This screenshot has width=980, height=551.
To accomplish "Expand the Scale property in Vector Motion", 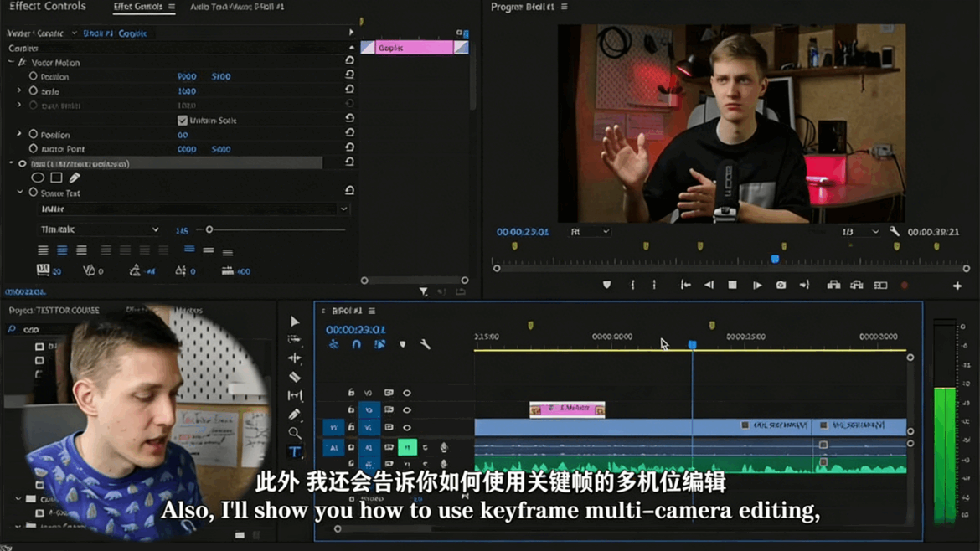I will click(18, 90).
